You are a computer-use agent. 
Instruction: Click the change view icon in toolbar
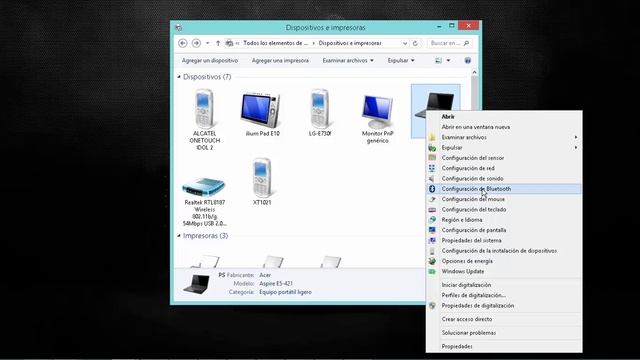[x=438, y=60]
